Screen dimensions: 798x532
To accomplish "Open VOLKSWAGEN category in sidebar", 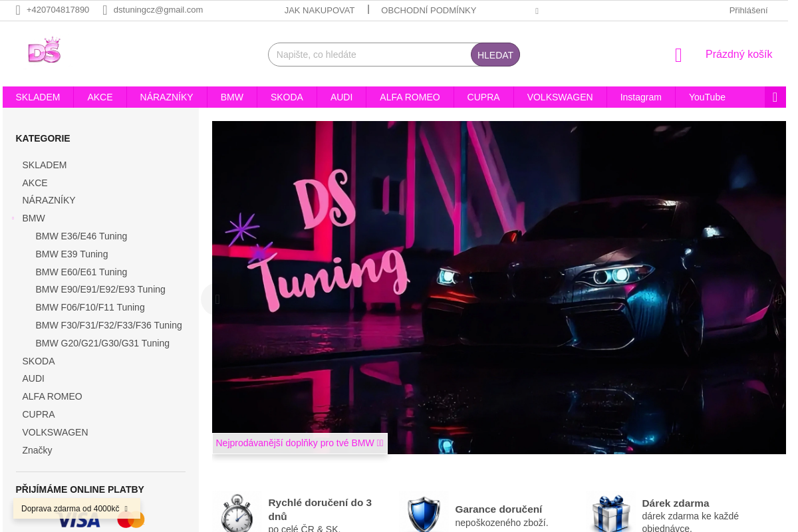I will pos(55,432).
